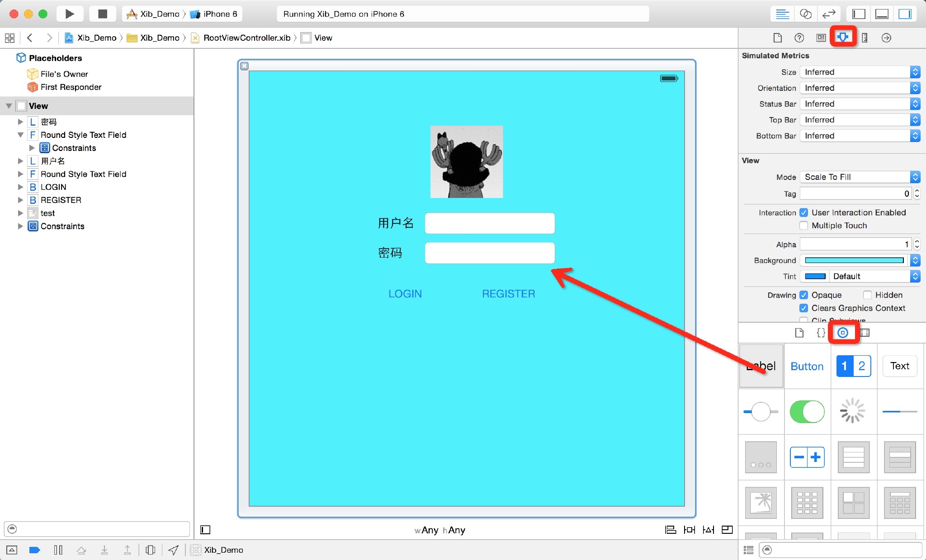Pick the Slider object in the library

(x=761, y=411)
